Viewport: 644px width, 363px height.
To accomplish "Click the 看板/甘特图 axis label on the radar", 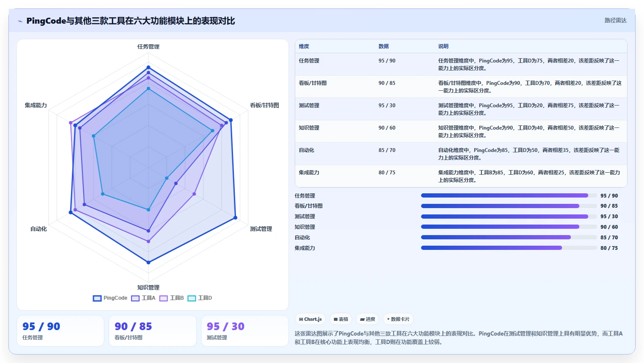I will point(264,106).
